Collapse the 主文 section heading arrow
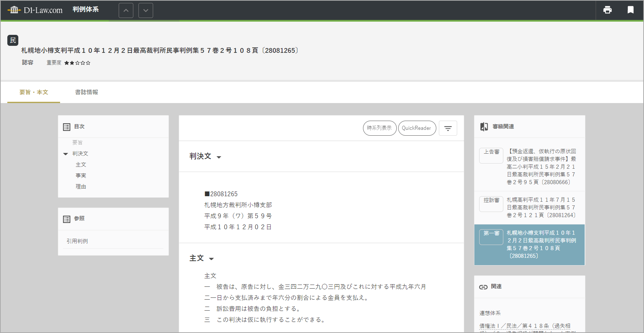The height and width of the screenshot is (333, 644). (211, 259)
